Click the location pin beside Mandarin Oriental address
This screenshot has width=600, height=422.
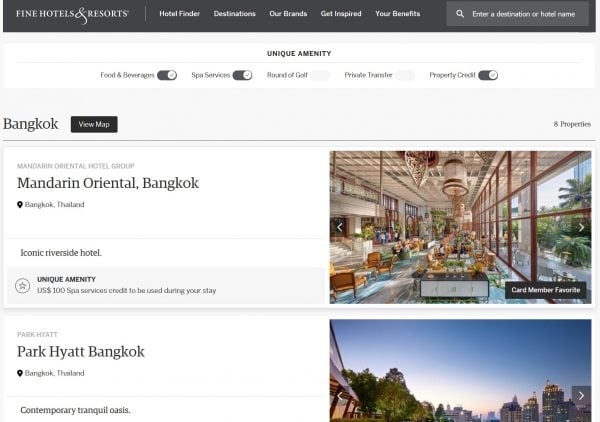[x=20, y=205]
